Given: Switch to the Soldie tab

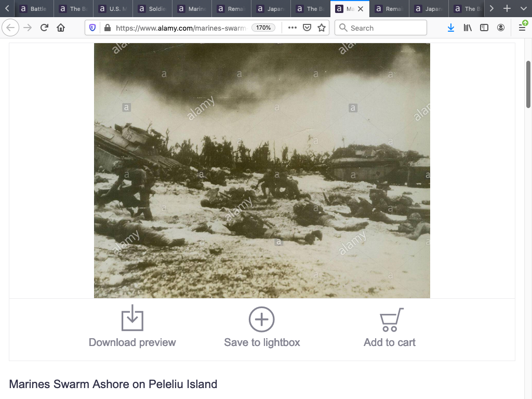Looking at the screenshot, I should click(x=152, y=9).
